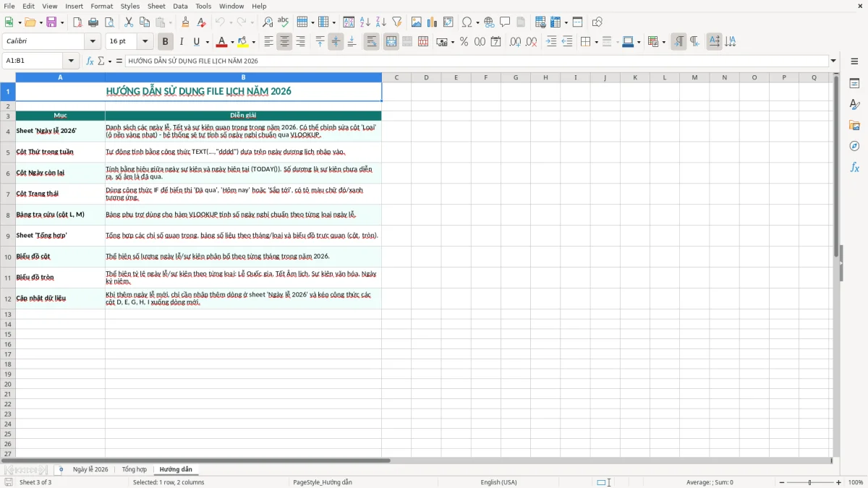Open Sidebar Properties panel icon

(854, 83)
